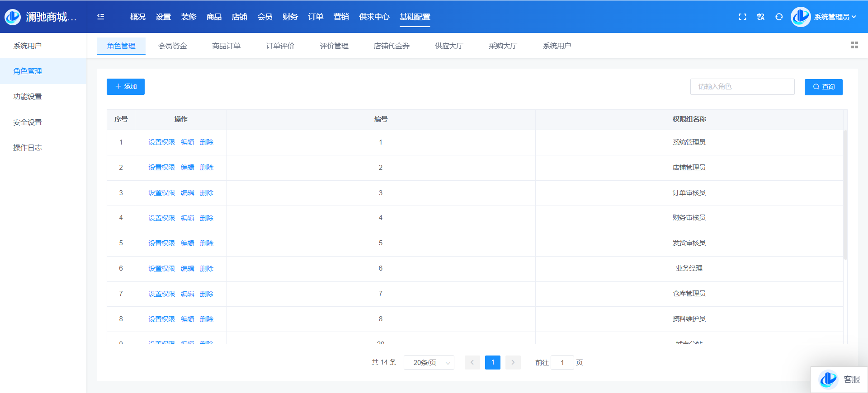Click the 澜驰商城 logo icon
This screenshot has height=393, width=868.
click(13, 17)
